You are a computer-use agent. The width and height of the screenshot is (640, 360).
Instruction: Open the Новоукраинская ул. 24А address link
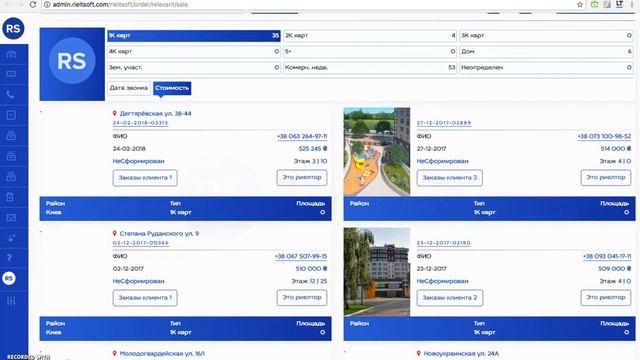pyautogui.click(x=461, y=353)
